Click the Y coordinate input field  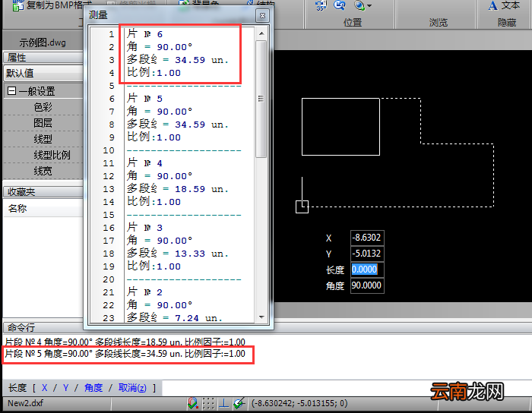point(367,254)
